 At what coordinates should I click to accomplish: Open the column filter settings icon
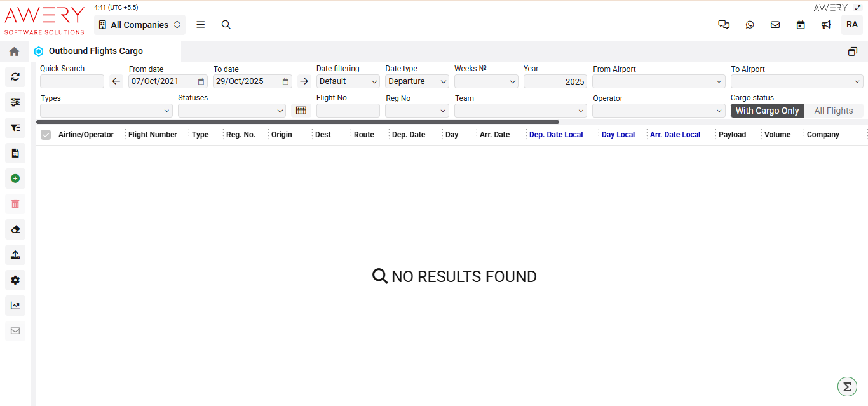point(15,102)
